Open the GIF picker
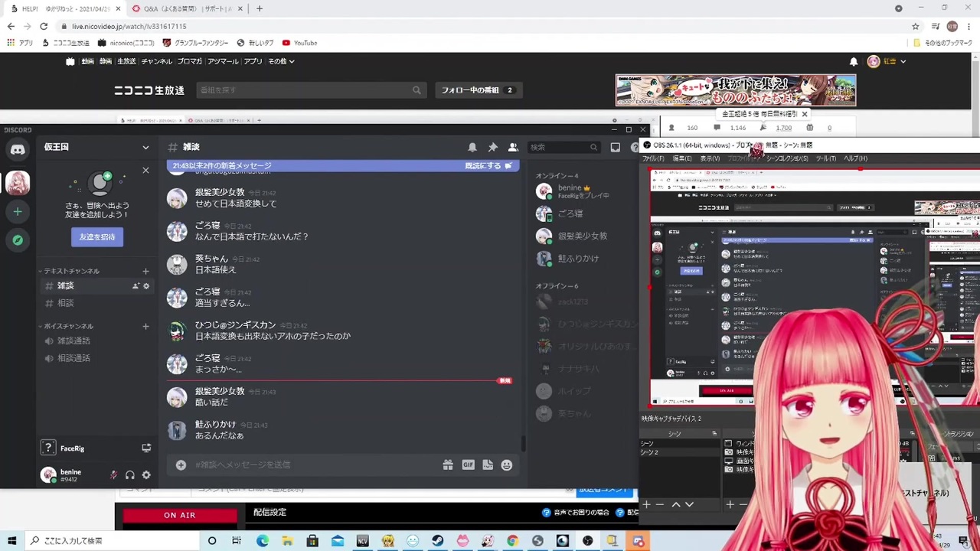 click(468, 465)
